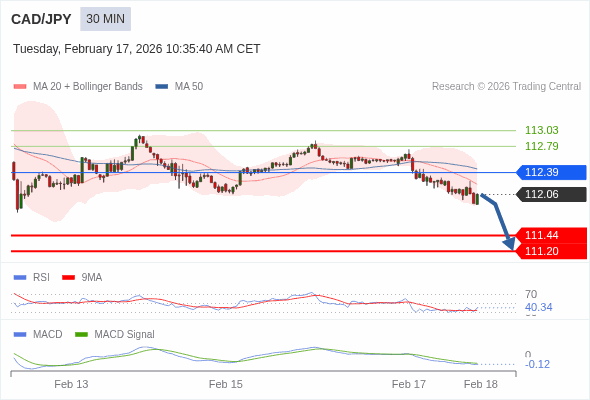Click the red 111.44 target price tag

(x=551, y=235)
